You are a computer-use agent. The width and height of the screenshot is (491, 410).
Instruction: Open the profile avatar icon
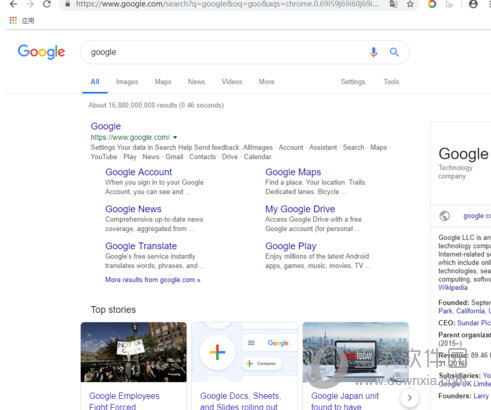(x=473, y=4)
